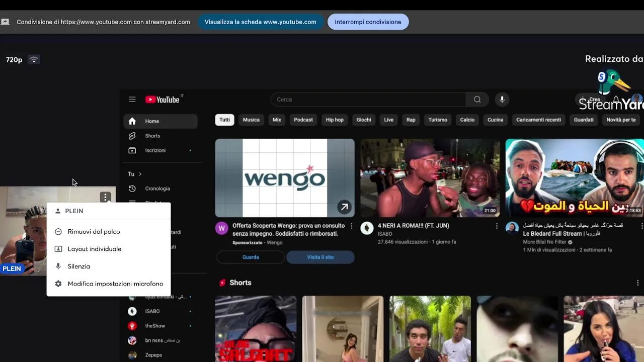Screen dimensions: 644x362
Task: Click three-dot menu on PLEIN video tile
Action: pyautogui.click(x=105, y=197)
